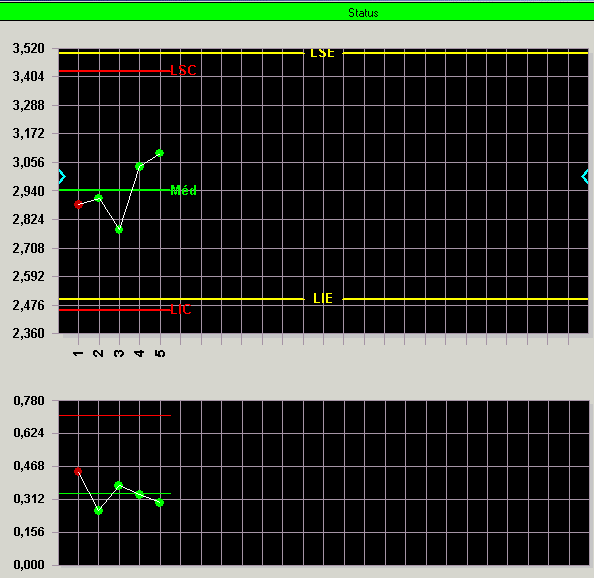Click the cyan arrow on chart's right edge

pos(585,177)
